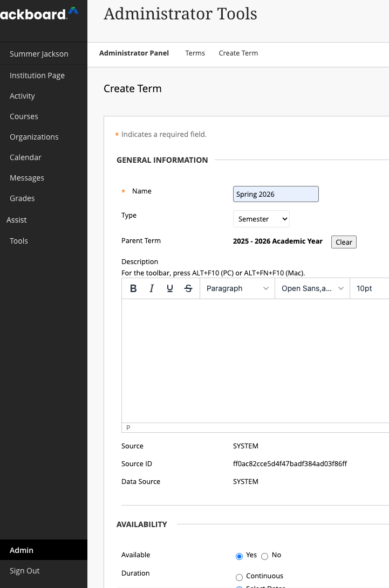The height and width of the screenshot is (588, 389).
Task: Click the Blackboard logo
Action: pos(39,14)
